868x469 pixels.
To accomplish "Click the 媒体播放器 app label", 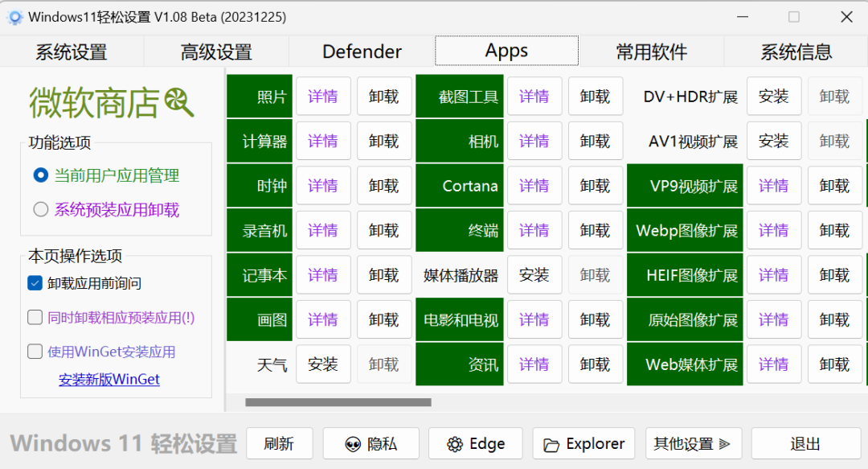I will (460, 274).
